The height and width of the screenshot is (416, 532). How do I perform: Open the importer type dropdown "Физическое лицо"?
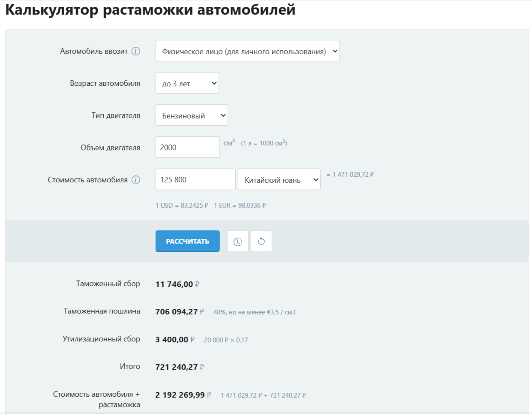tap(247, 51)
